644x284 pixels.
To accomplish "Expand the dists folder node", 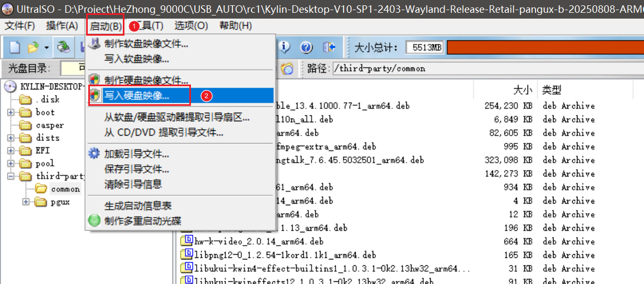I will click(x=11, y=138).
